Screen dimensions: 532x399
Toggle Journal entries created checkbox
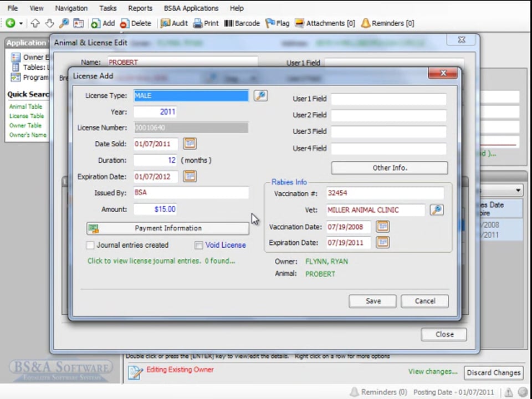click(x=90, y=245)
